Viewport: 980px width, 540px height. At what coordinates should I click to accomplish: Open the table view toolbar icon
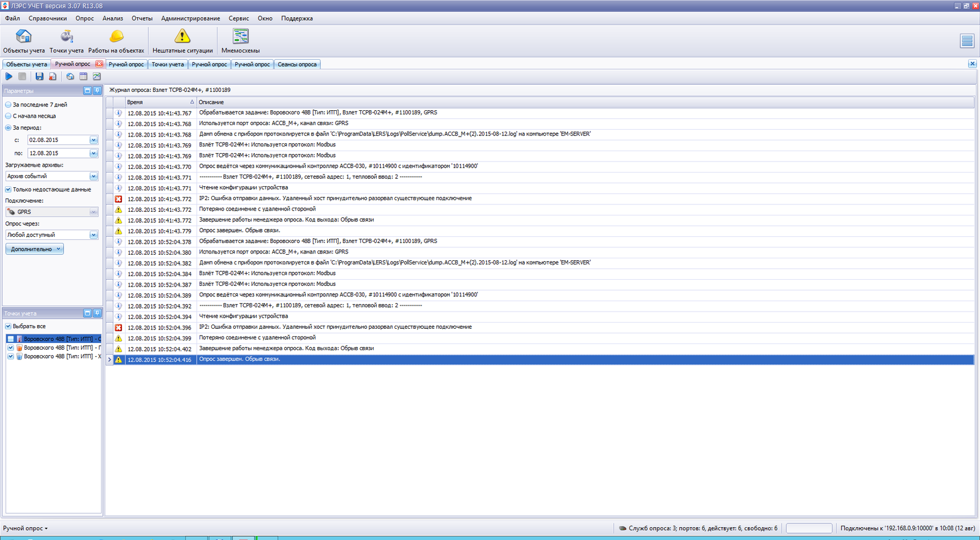click(x=83, y=77)
